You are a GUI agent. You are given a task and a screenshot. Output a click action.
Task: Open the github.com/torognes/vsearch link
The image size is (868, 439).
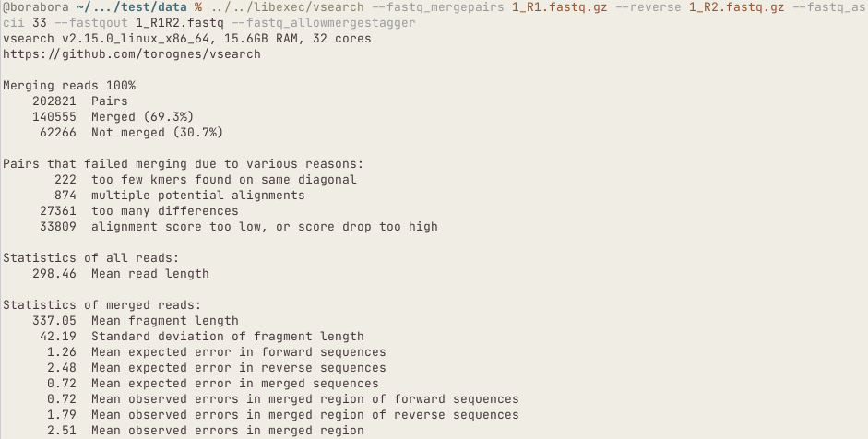point(132,54)
